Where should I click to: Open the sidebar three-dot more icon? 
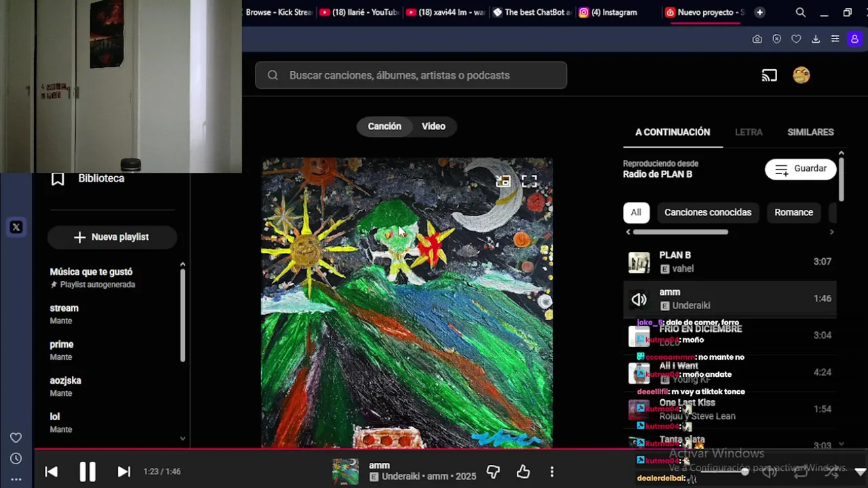(16, 479)
